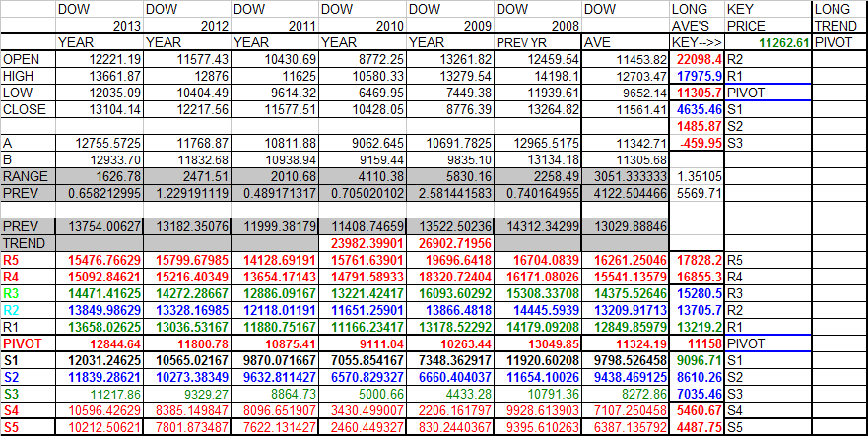
Task: Click the S1 long average 4635.46
Action: coord(698,109)
